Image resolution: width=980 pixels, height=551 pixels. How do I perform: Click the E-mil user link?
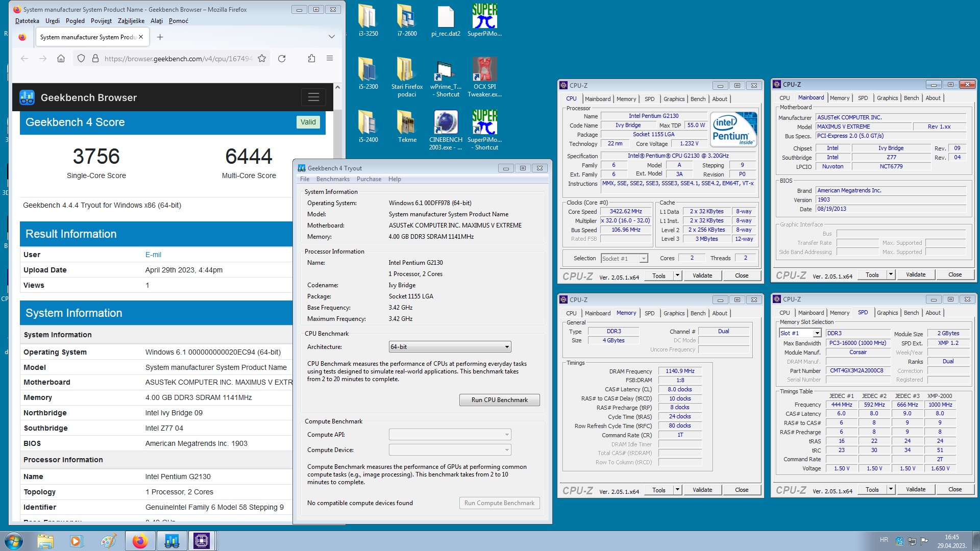pyautogui.click(x=153, y=255)
